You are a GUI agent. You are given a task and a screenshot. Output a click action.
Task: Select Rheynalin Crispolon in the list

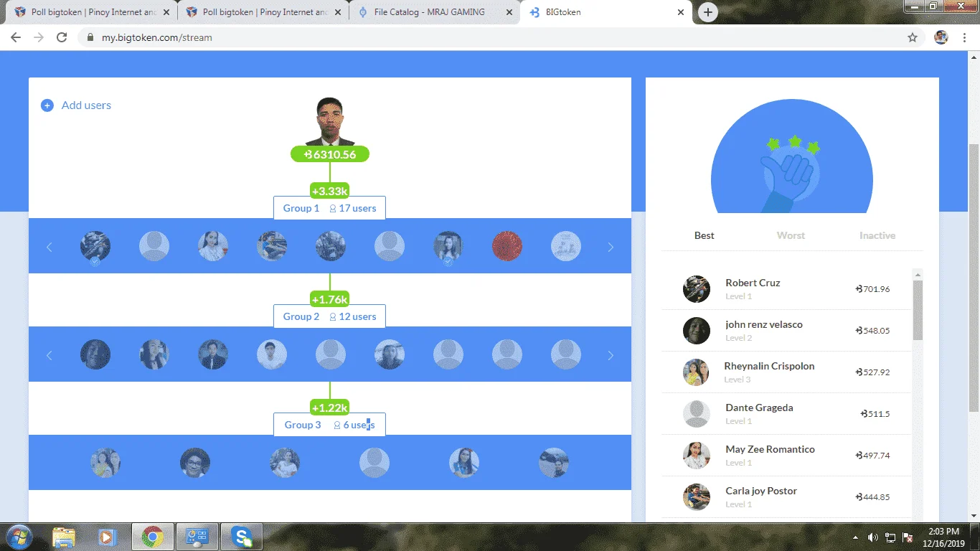pos(786,372)
